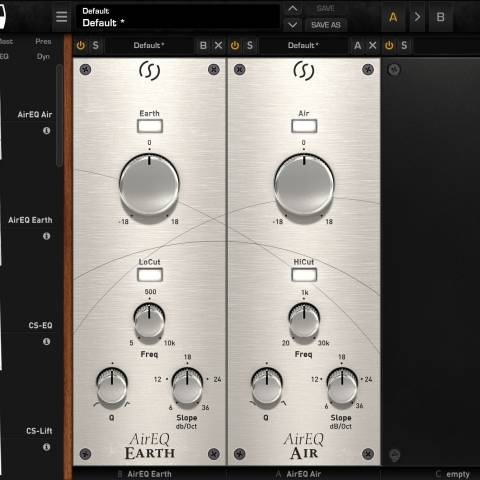The width and height of the screenshot is (480, 480).
Task: Open the hamburger menu icon
Action: [62, 17]
